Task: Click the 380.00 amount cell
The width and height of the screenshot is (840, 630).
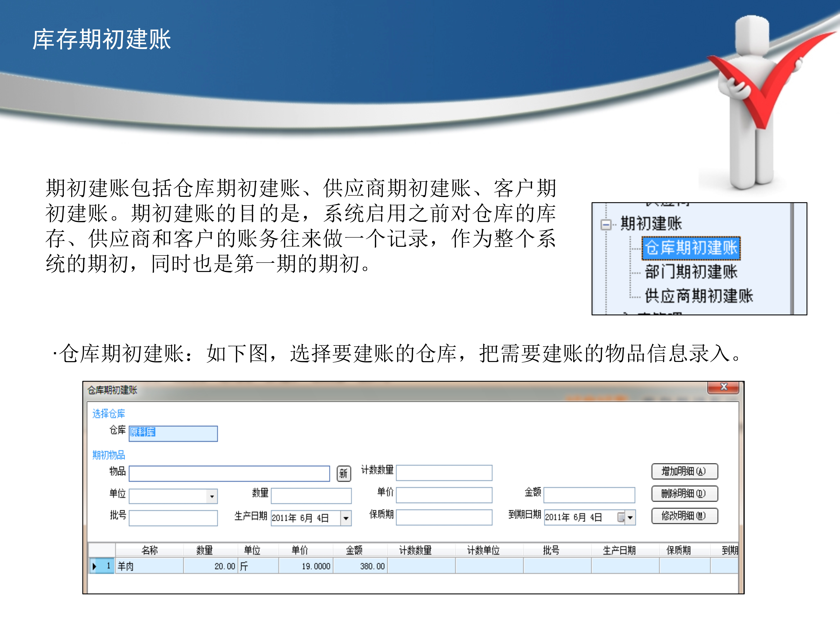Action: pyautogui.click(x=360, y=566)
